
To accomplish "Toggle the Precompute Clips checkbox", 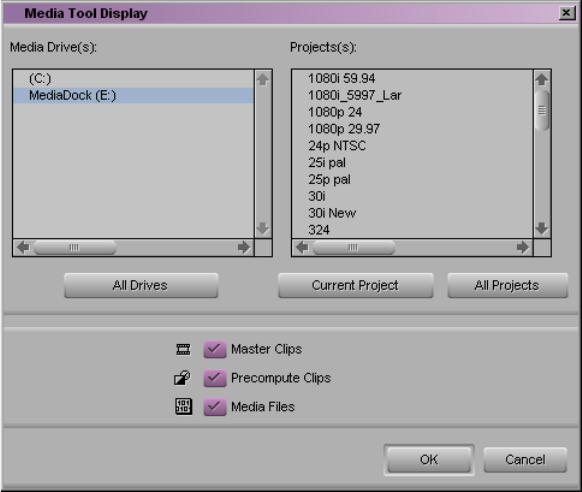I will pyautogui.click(x=215, y=378).
